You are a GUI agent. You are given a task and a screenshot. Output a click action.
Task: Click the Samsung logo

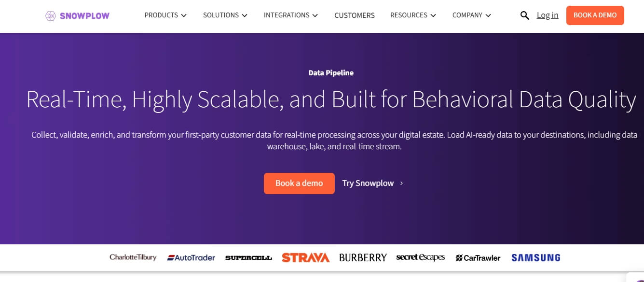point(535,257)
